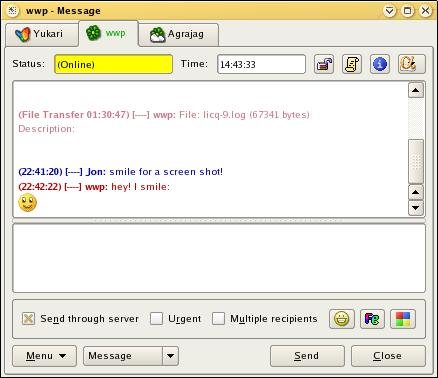Show message history scroll icon
This screenshot has width=438, height=378.
point(352,64)
